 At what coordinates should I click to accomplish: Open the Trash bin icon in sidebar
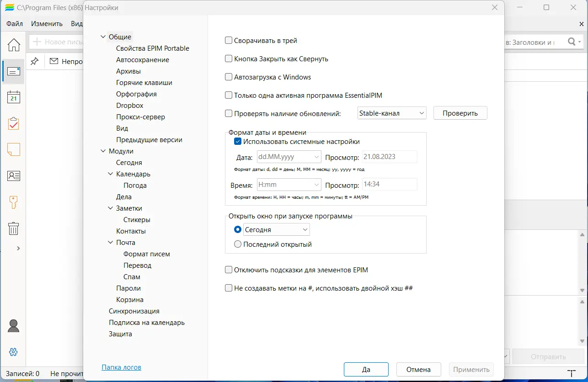[14, 228]
